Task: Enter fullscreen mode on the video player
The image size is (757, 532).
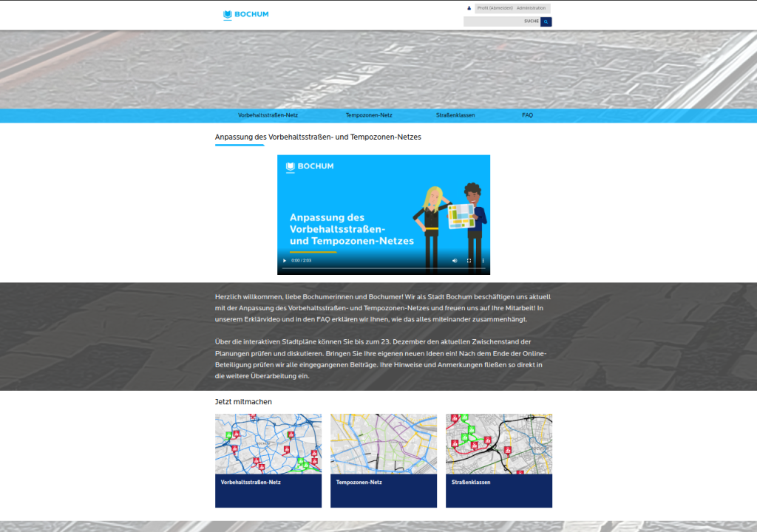Action: [468, 260]
